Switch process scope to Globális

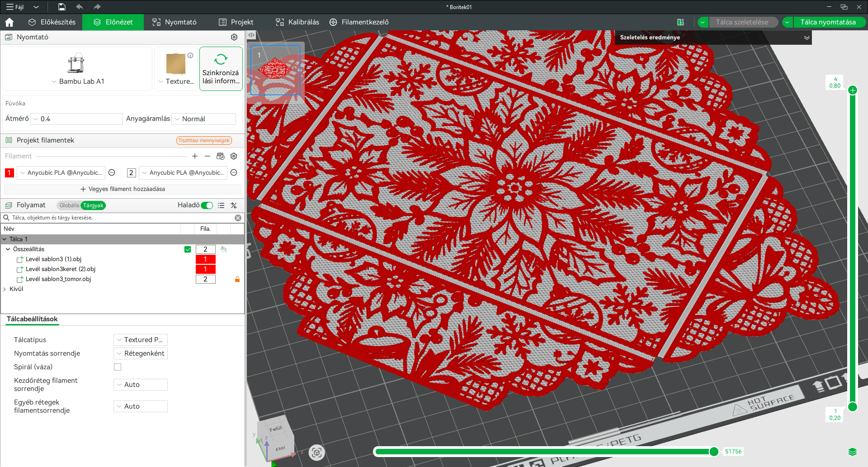(x=69, y=205)
